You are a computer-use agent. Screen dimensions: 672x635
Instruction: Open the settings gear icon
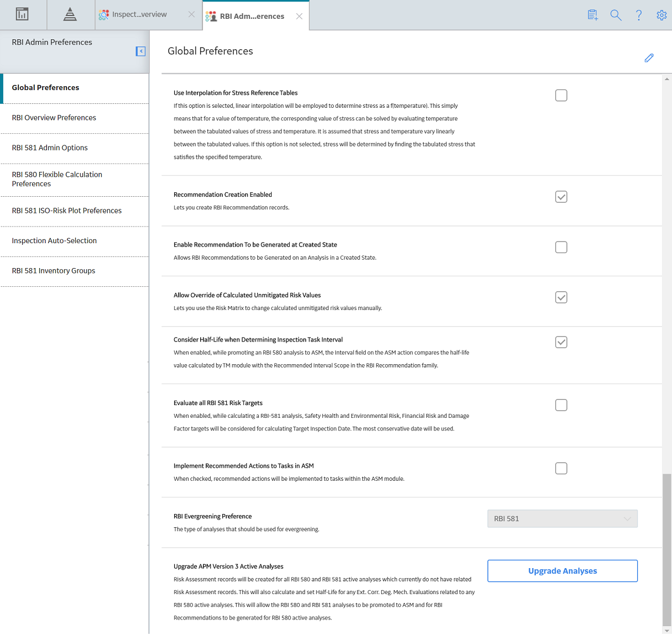tap(661, 15)
